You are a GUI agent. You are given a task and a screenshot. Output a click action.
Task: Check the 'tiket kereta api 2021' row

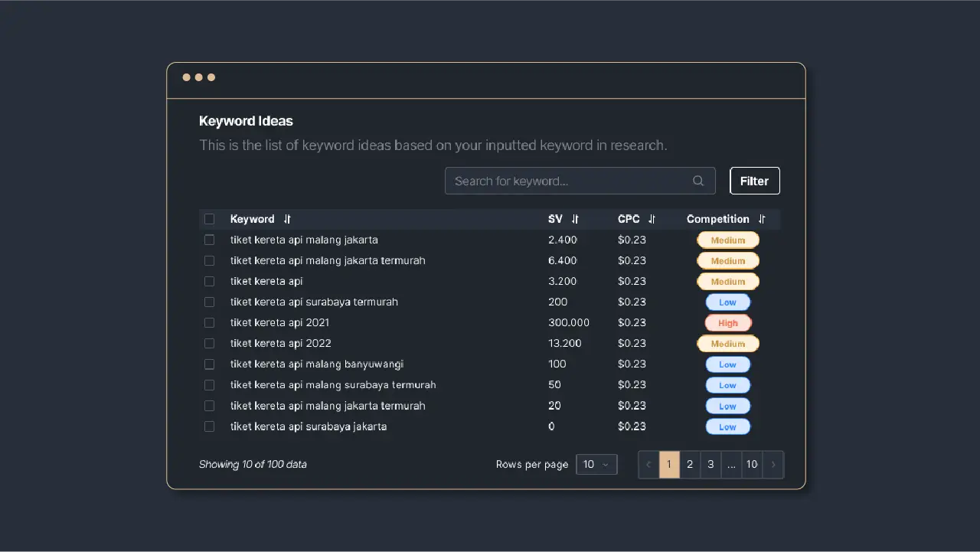209,322
